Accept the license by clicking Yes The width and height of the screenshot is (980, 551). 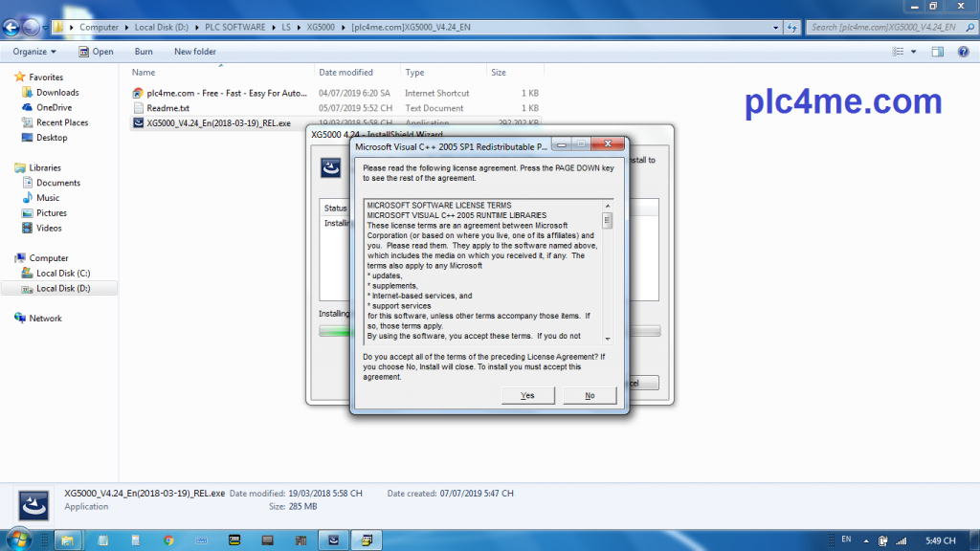coord(527,395)
